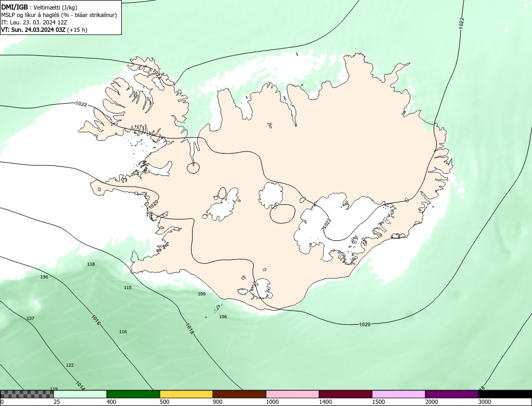Click the legend number 2000
Screen dimensions: 532x406
tap(431, 402)
